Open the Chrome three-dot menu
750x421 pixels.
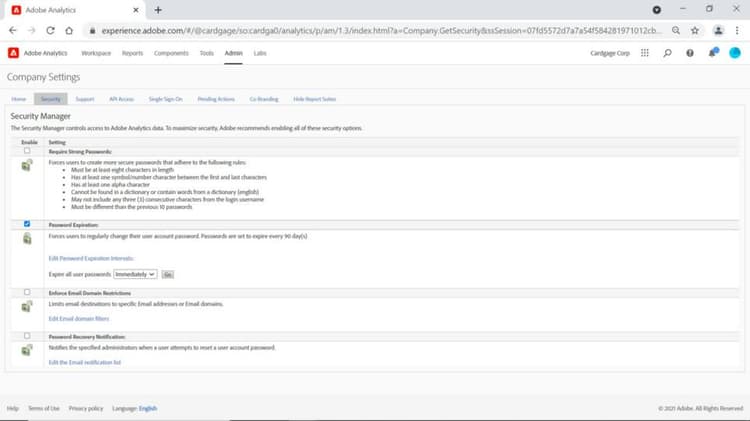click(737, 31)
